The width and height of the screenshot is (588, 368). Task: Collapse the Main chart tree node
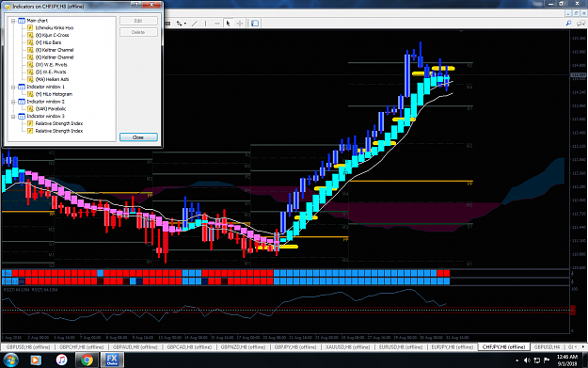13,21
